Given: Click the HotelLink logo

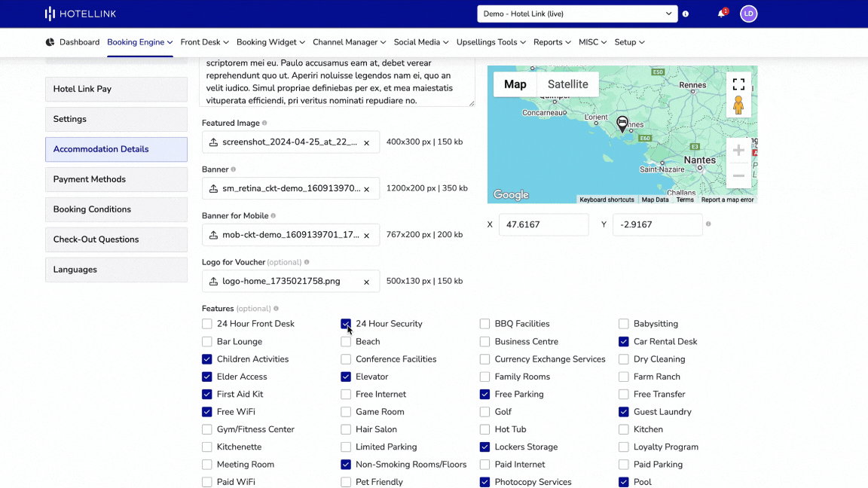Looking at the screenshot, I should click(x=81, y=14).
